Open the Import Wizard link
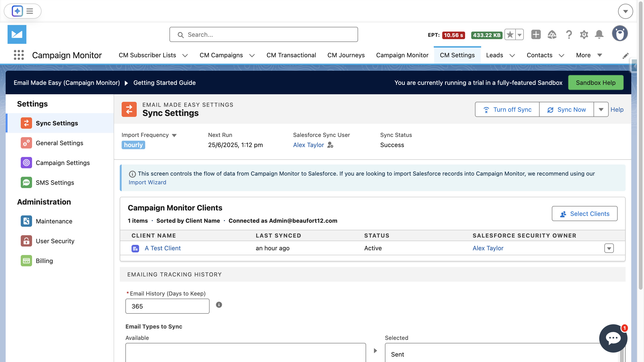 (147, 182)
